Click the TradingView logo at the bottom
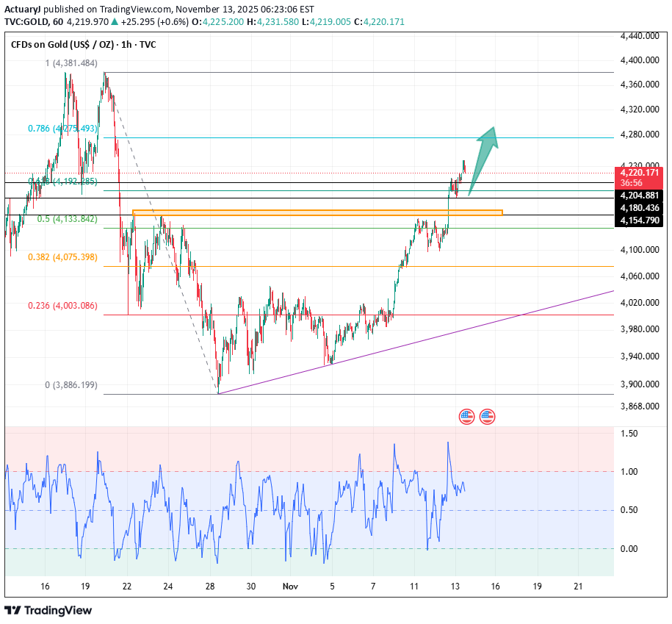 point(48,610)
